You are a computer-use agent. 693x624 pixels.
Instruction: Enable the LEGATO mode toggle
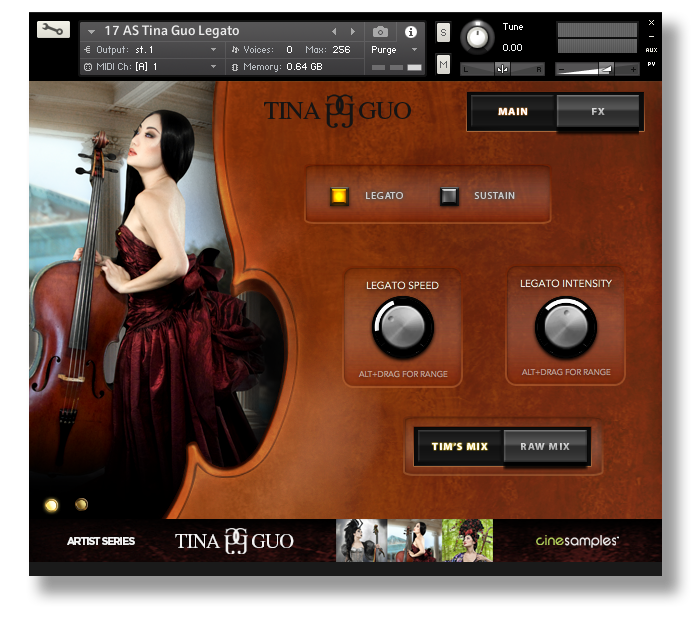coord(339,196)
